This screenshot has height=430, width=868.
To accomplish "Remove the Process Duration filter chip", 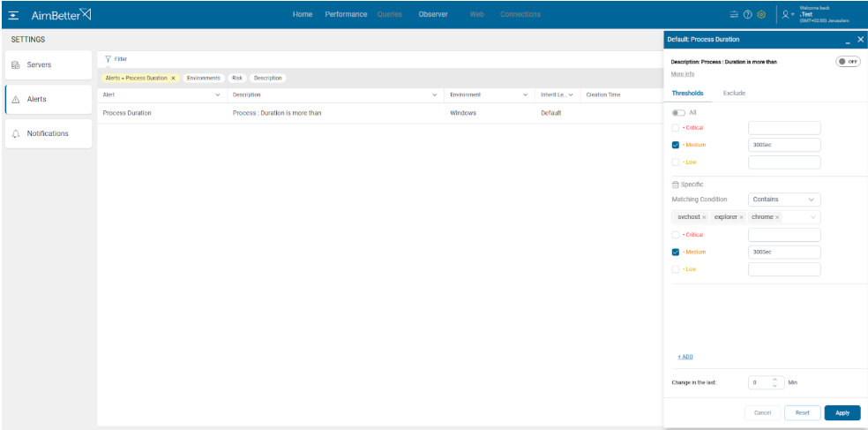I will [173, 79].
